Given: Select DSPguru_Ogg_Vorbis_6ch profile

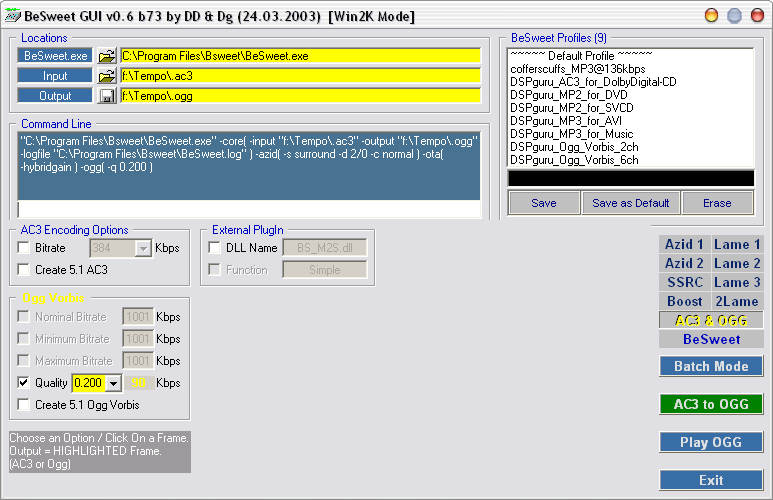Looking at the screenshot, I should point(631,160).
